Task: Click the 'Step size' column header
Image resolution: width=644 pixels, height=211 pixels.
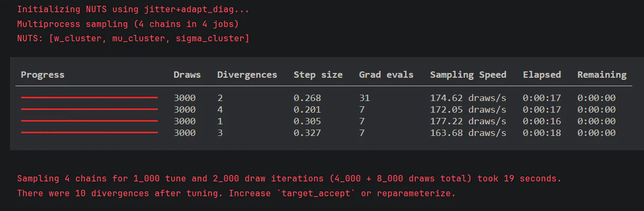Action: click(x=318, y=75)
